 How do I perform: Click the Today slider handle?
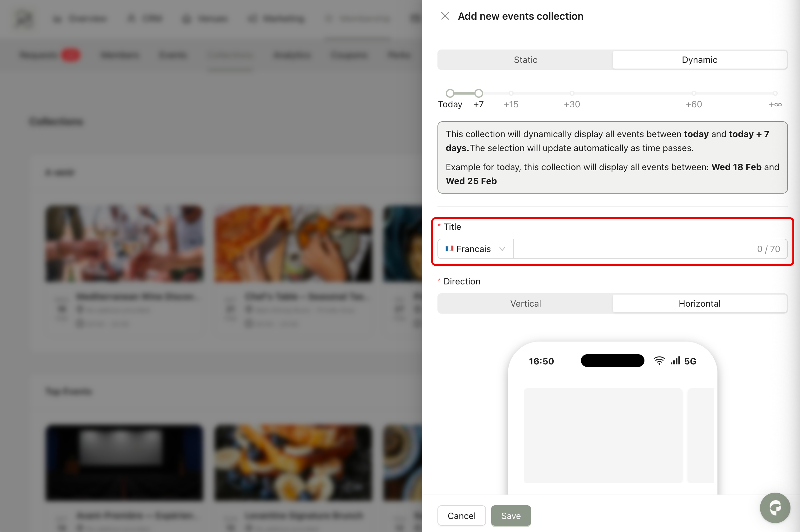coord(450,93)
